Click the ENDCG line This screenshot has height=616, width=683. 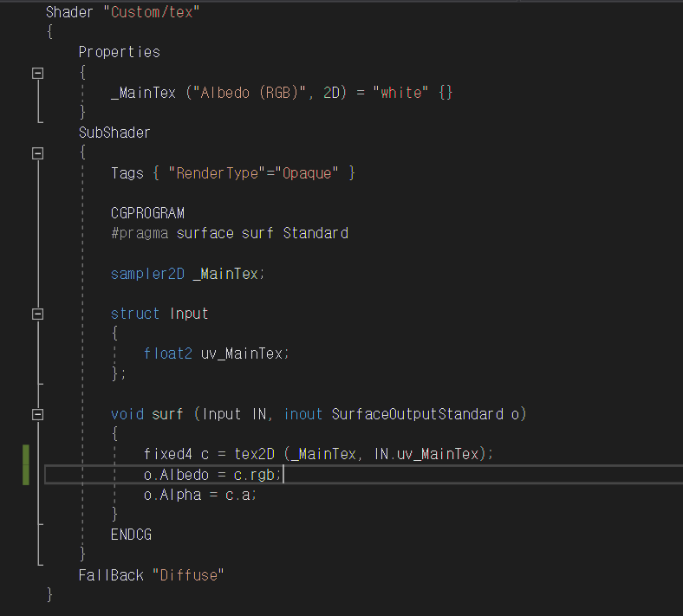(x=131, y=535)
